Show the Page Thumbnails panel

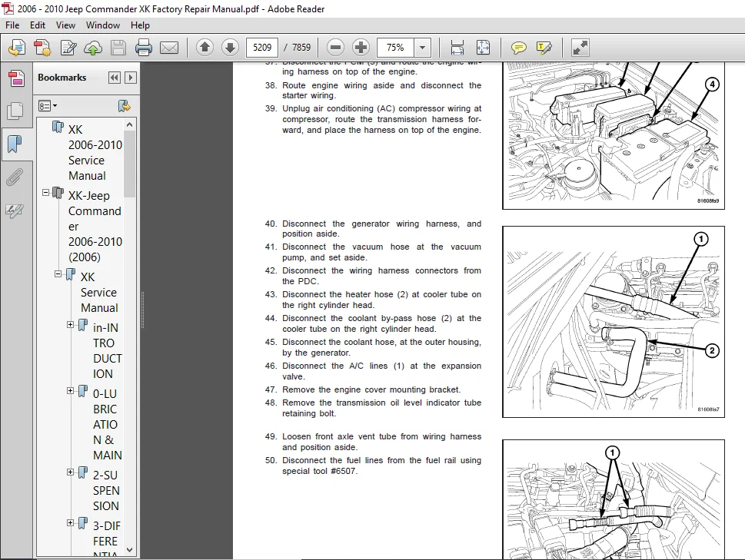tap(15, 111)
